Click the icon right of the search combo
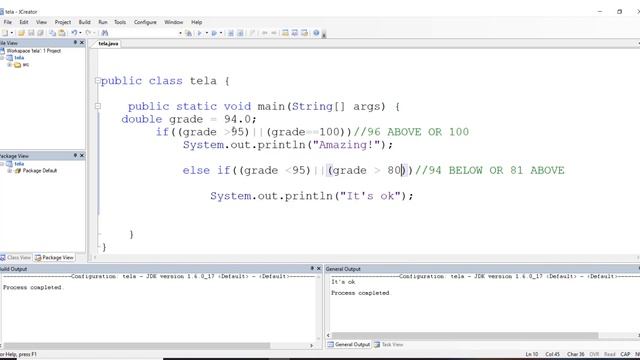 click(x=188, y=33)
